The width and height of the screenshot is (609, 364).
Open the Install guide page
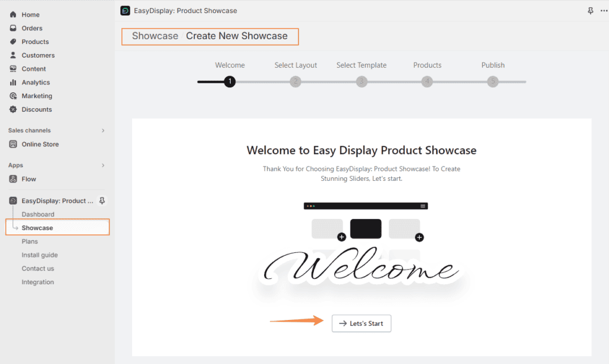point(39,255)
